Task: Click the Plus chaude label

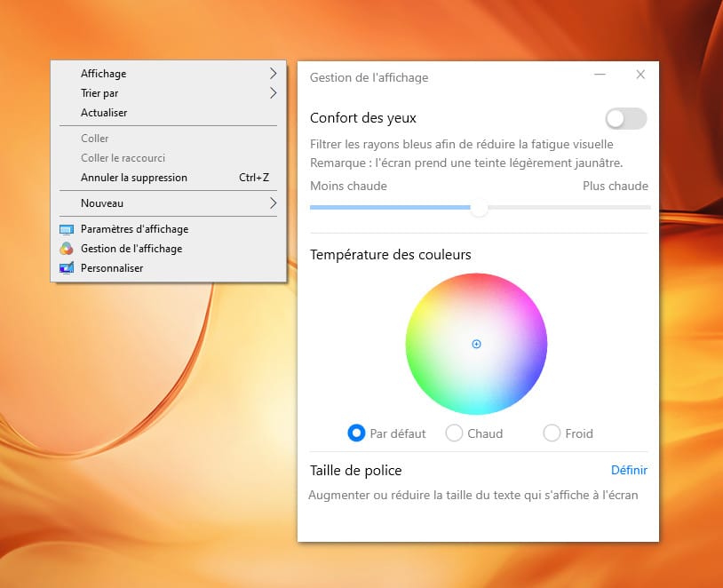Action: 616,186
